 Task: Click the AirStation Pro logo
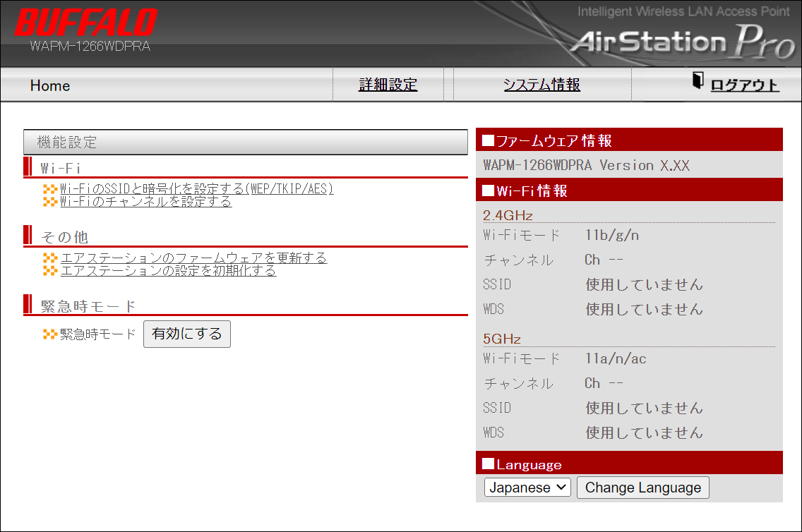[683, 42]
